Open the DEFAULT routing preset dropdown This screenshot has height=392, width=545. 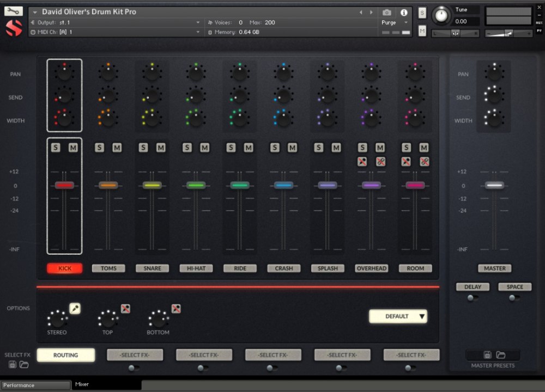[x=398, y=316]
